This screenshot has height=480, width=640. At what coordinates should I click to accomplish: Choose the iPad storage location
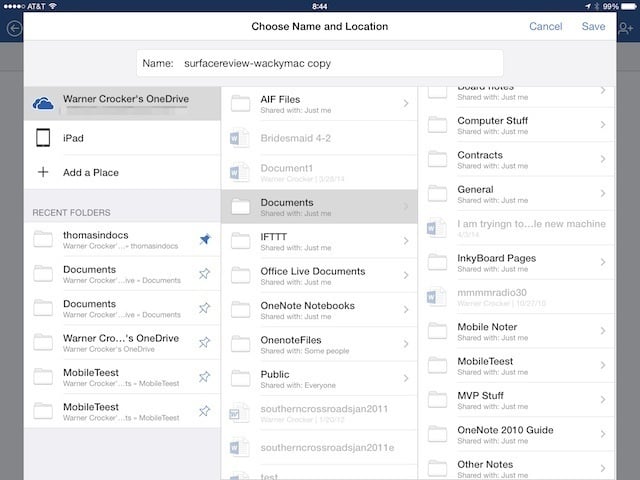pos(122,138)
